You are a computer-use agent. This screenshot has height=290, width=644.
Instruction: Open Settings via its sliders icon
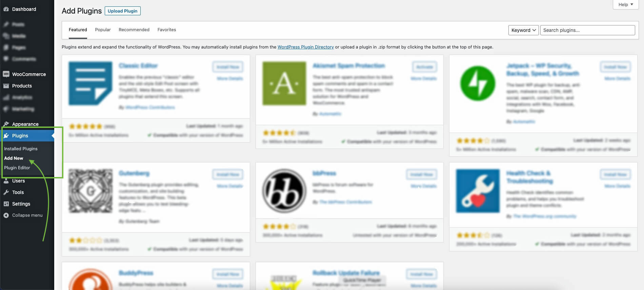(x=6, y=204)
